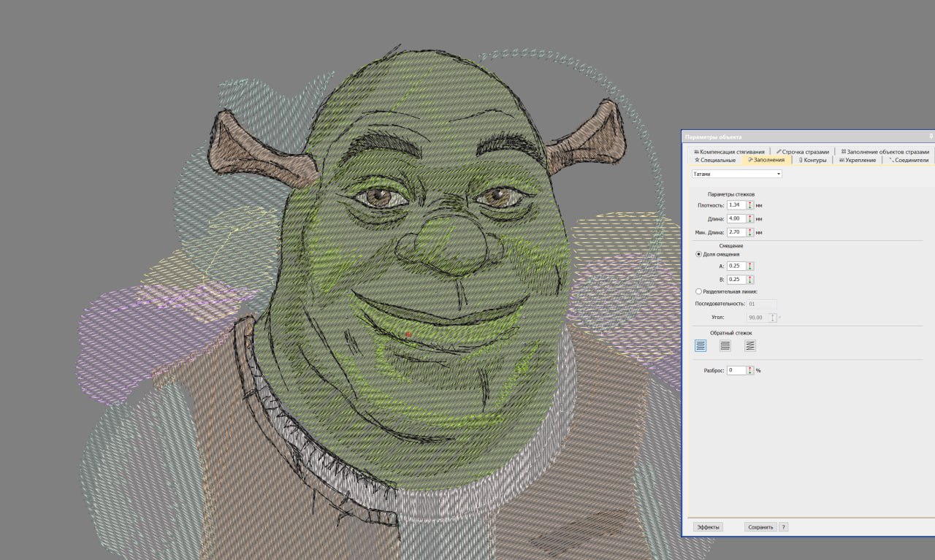
Task: Open the Укрепление tab
Action: (x=858, y=160)
